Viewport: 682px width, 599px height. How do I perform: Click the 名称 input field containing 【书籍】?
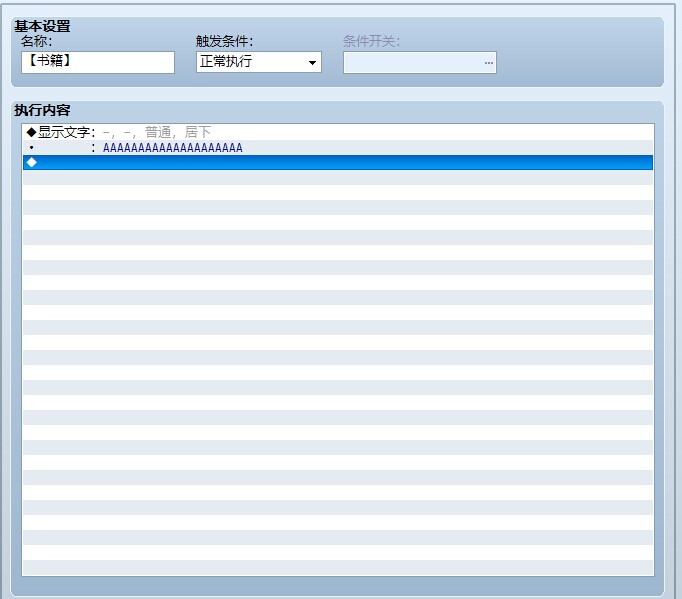tap(98, 62)
